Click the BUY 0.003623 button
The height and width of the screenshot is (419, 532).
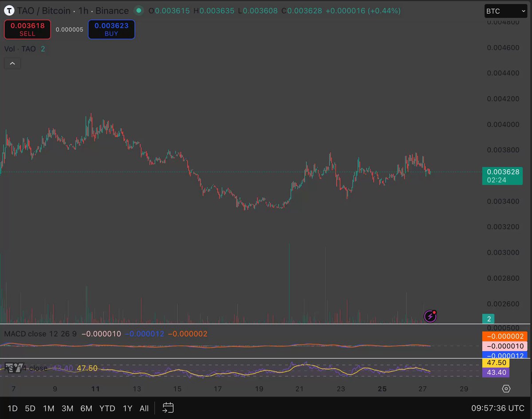click(111, 29)
